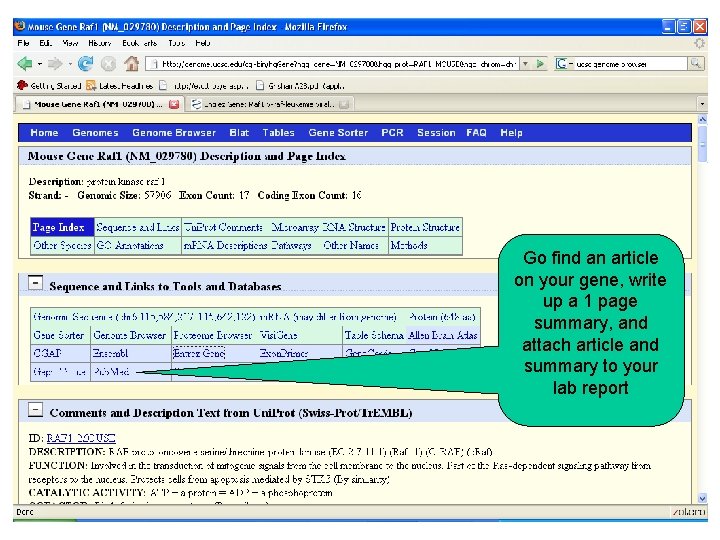Open the address bar history dropdown
The image size is (720, 540).
pyautogui.click(x=526, y=64)
